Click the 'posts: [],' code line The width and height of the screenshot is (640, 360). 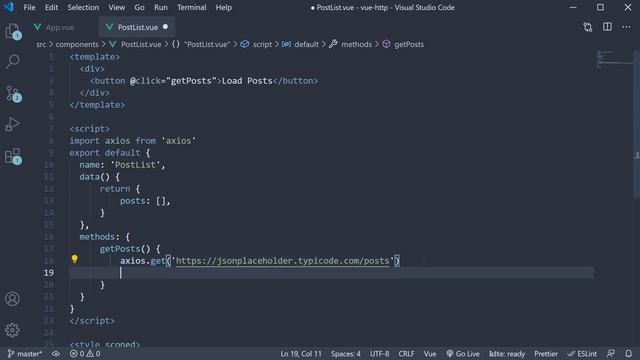coord(145,201)
